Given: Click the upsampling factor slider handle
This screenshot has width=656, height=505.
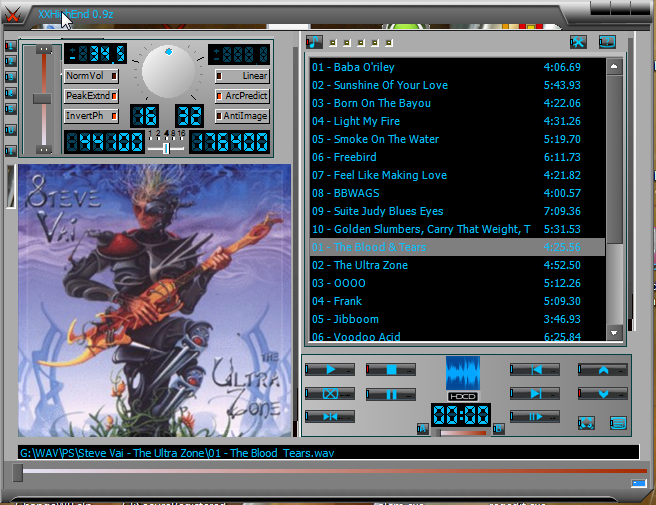Looking at the screenshot, I should 166,148.
